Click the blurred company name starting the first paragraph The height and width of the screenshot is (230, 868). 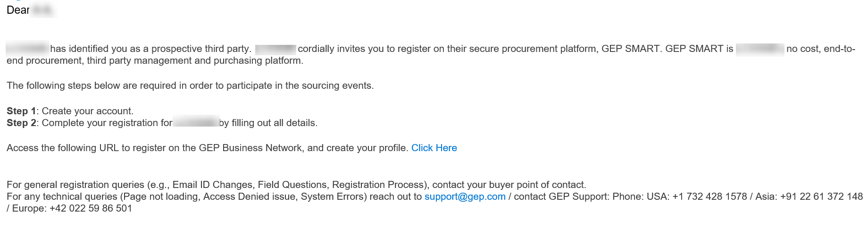pos(27,49)
